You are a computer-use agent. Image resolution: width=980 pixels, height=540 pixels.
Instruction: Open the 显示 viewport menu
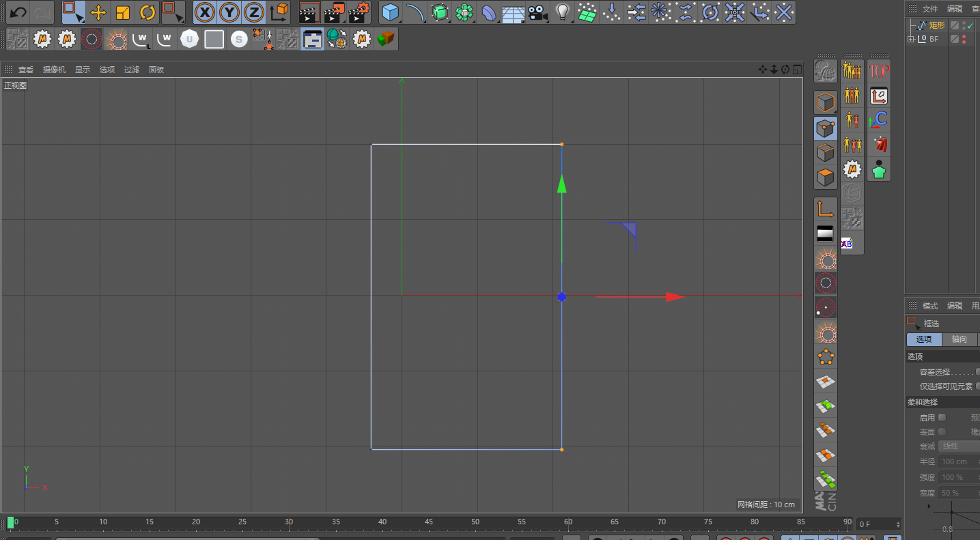click(x=83, y=70)
